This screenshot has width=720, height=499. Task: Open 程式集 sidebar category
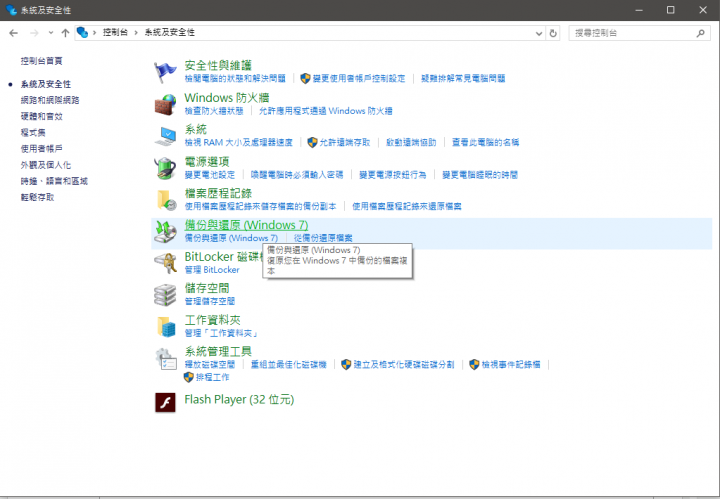pyautogui.click(x=33, y=132)
